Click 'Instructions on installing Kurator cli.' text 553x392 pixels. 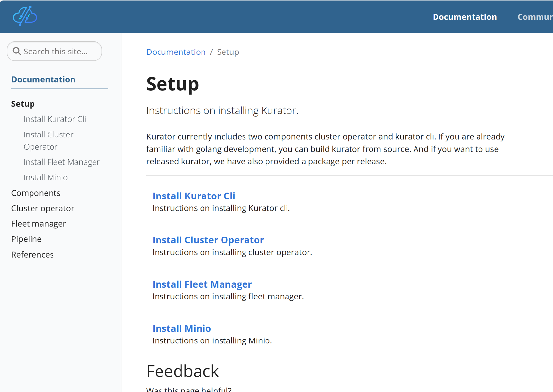221,208
